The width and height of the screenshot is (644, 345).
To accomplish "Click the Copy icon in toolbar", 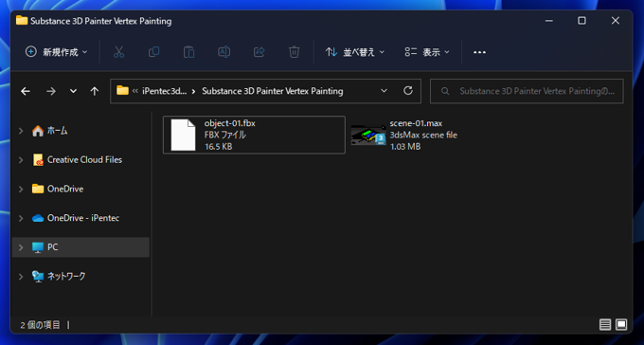I will (x=153, y=52).
